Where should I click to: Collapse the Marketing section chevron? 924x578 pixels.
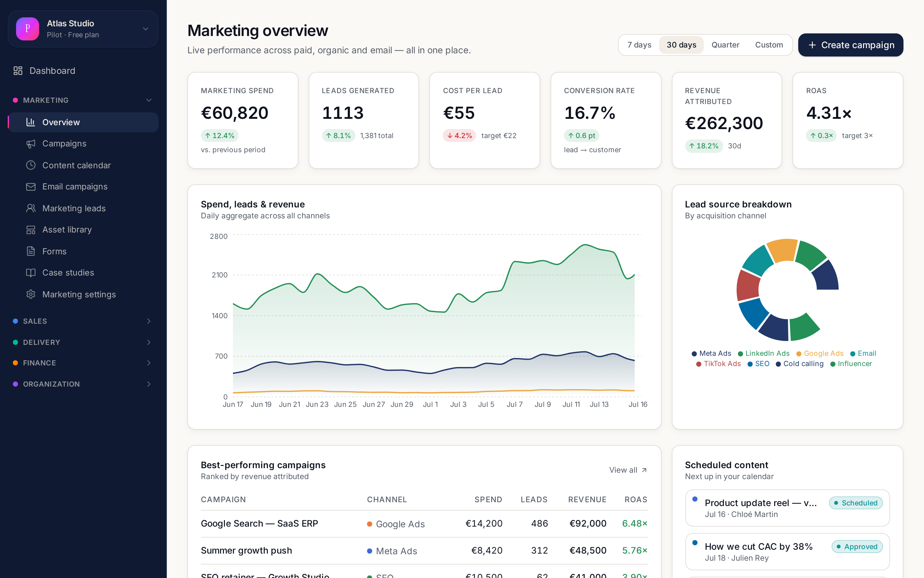(149, 100)
